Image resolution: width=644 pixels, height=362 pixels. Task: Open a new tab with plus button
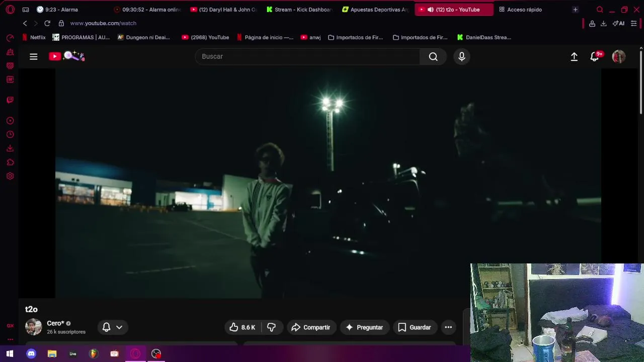(575, 10)
